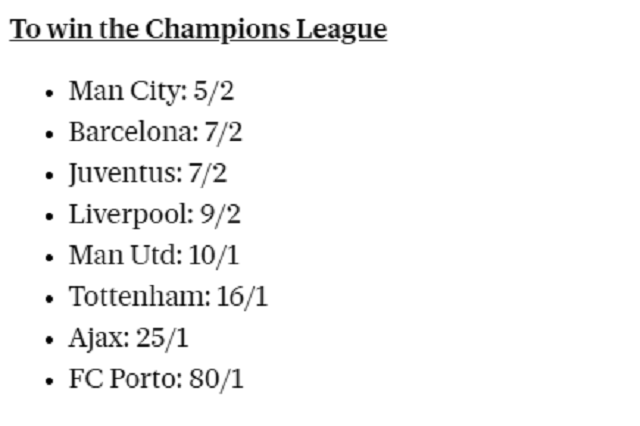Screen dimensions: 640x426
Task: Click the 10/1 odds for Man Utd
Action: tap(214, 255)
